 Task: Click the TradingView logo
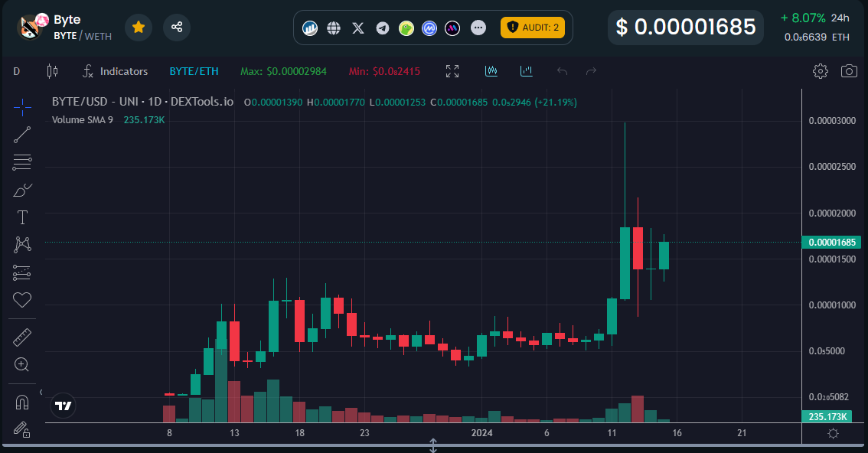click(x=63, y=406)
